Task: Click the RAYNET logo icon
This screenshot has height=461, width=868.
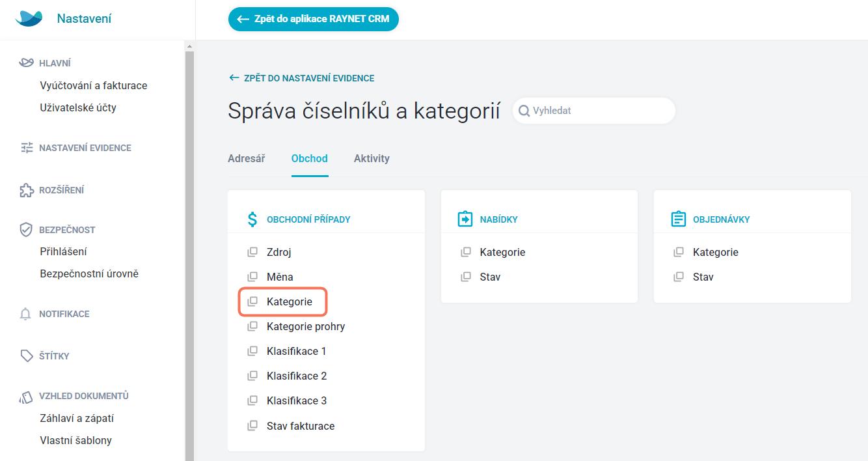Action: pyautogui.click(x=29, y=18)
